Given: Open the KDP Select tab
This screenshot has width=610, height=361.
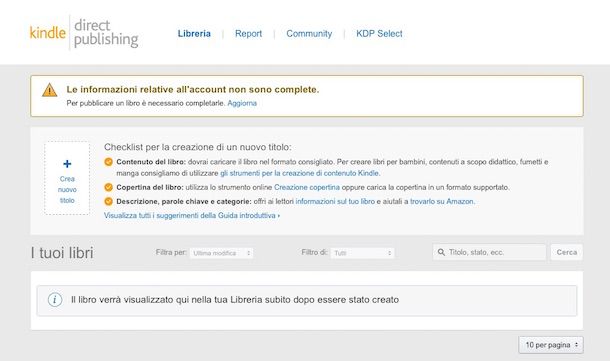Looking at the screenshot, I should (379, 34).
